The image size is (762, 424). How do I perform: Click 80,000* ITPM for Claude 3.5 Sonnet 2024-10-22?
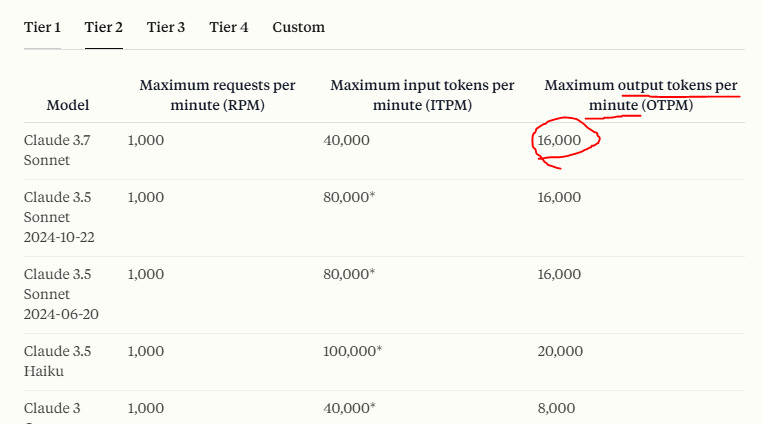349,198
